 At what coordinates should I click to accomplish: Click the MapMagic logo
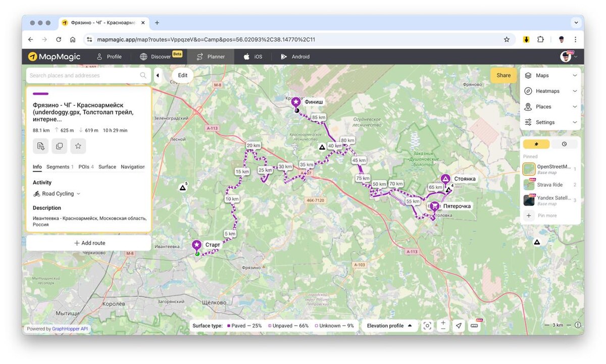[54, 57]
